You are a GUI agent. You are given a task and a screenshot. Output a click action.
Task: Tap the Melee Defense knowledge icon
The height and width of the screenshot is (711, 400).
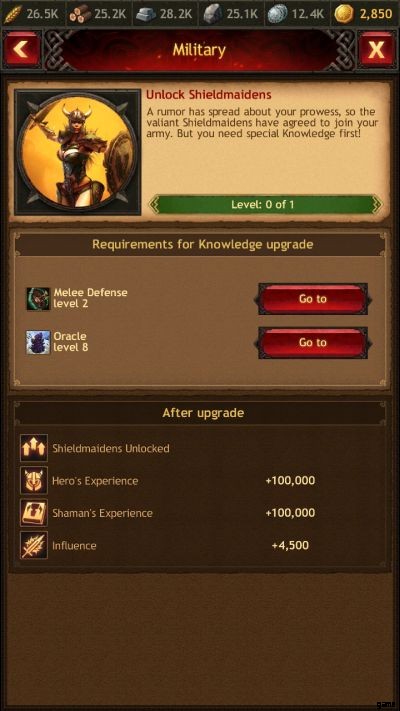[x=38, y=299]
